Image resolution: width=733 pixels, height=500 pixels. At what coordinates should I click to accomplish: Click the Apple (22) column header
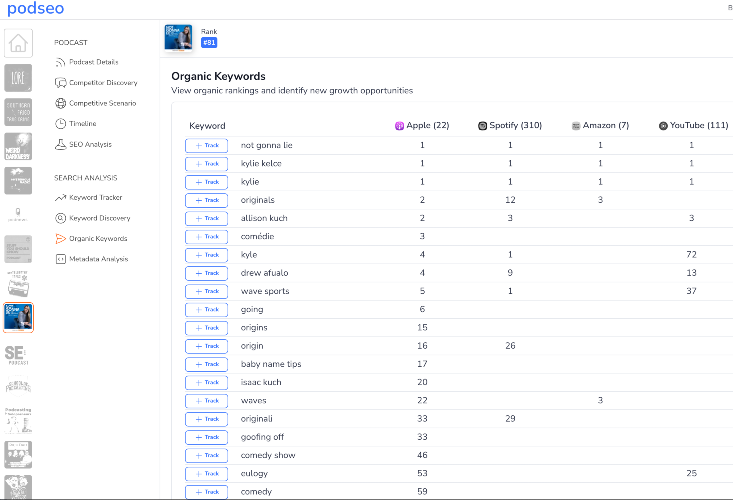coord(422,125)
